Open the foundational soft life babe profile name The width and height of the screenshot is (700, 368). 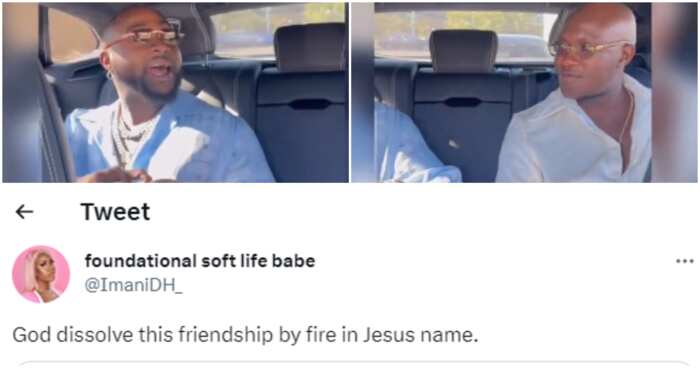pyautogui.click(x=200, y=261)
